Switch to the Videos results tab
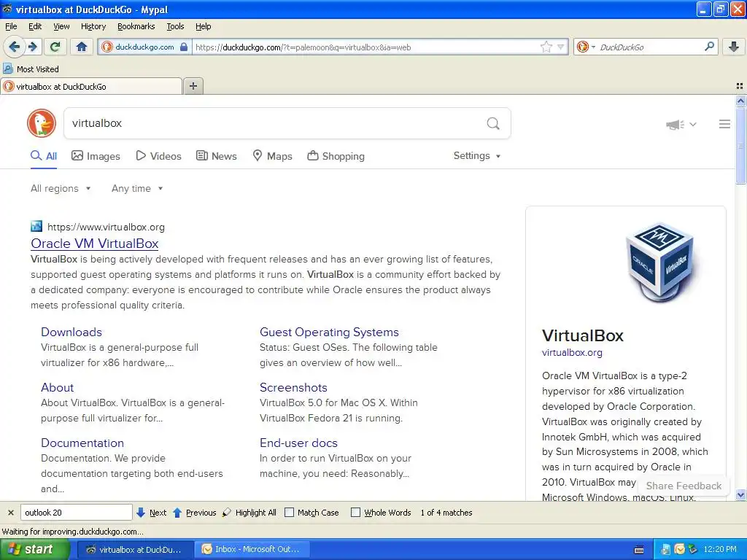The image size is (747, 560). tap(158, 156)
